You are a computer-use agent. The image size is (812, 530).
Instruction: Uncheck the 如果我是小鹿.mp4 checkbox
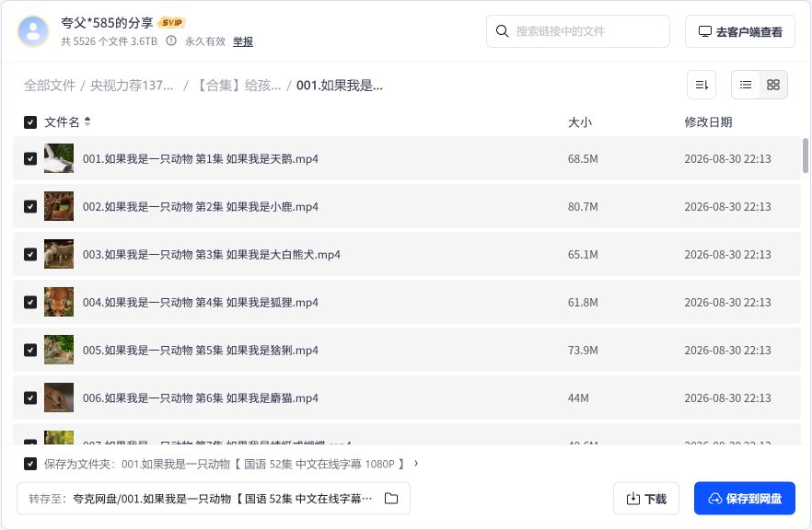click(30, 206)
